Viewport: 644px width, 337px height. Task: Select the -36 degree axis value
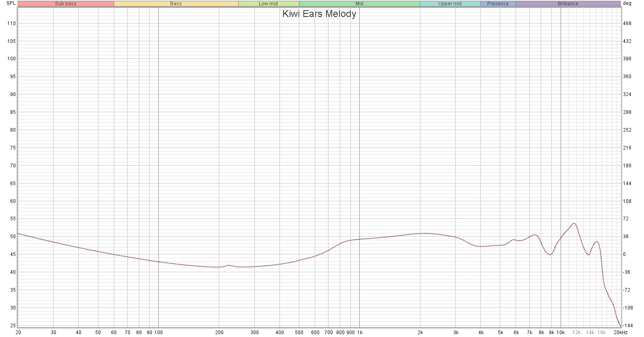click(x=627, y=272)
